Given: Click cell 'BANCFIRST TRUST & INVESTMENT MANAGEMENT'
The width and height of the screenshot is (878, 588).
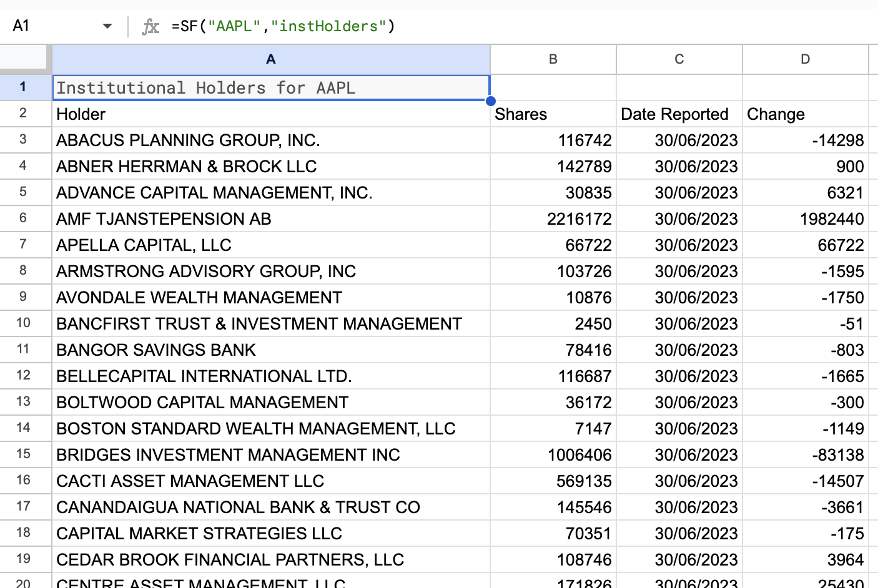Looking at the screenshot, I should click(x=271, y=324).
